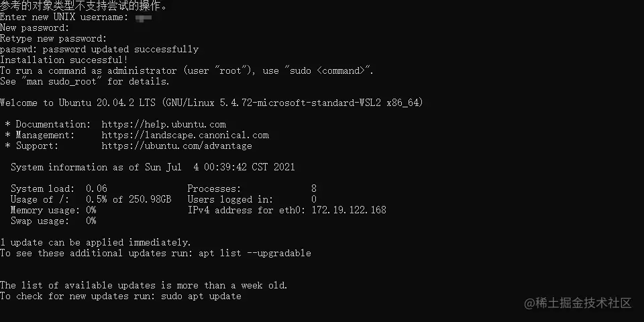Click the 'New password:' prompt line
644x322 pixels.
coord(35,28)
